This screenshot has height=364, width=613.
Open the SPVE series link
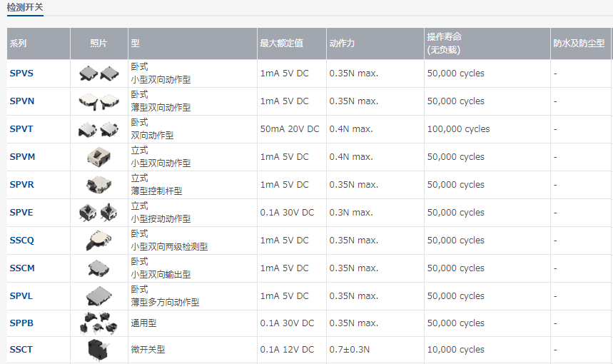(x=21, y=213)
